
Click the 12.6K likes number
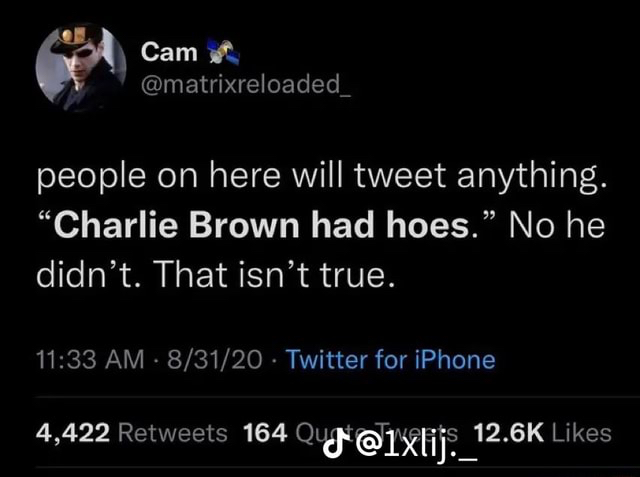coord(508,432)
